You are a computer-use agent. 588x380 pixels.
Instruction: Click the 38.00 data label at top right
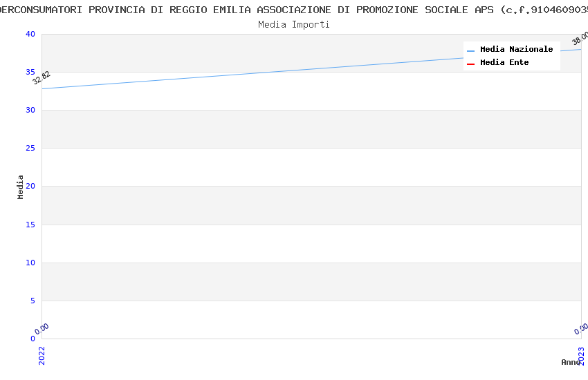(580, 39)
